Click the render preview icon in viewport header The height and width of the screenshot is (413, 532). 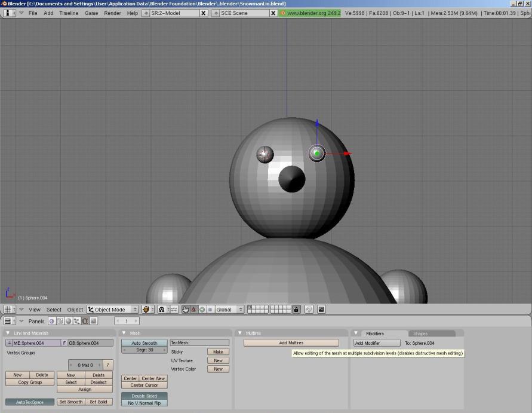click(146, 309)
